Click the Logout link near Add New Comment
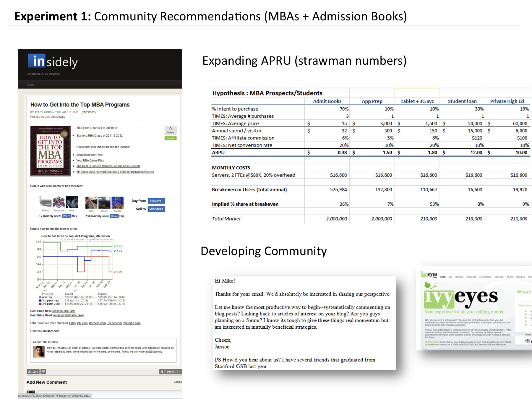 (x=178, y=382)
